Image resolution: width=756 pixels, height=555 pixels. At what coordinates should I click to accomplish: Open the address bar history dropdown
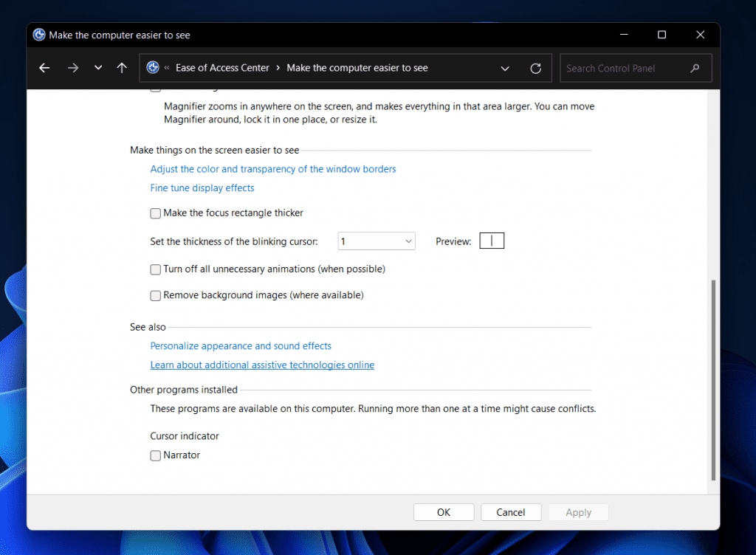tap(505, 68)
